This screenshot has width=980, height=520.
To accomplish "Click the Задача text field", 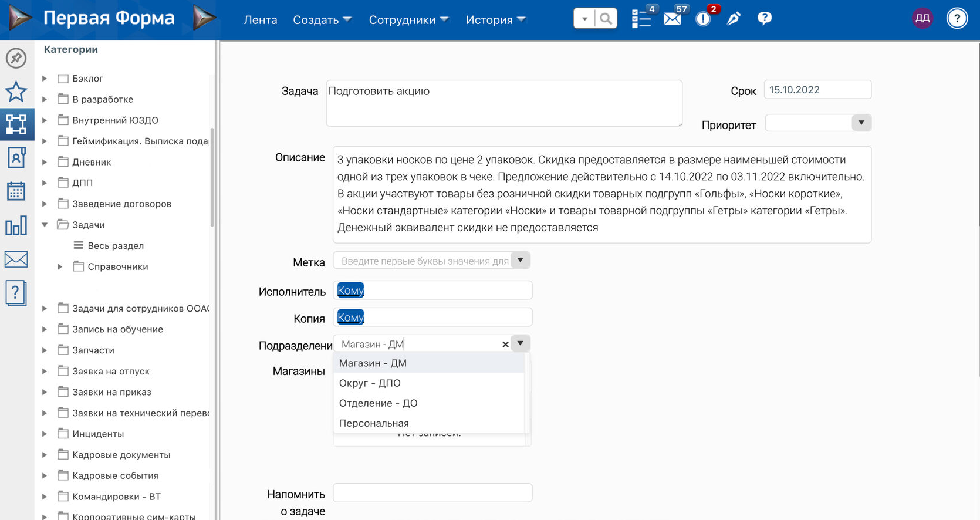I will [504, 103].
